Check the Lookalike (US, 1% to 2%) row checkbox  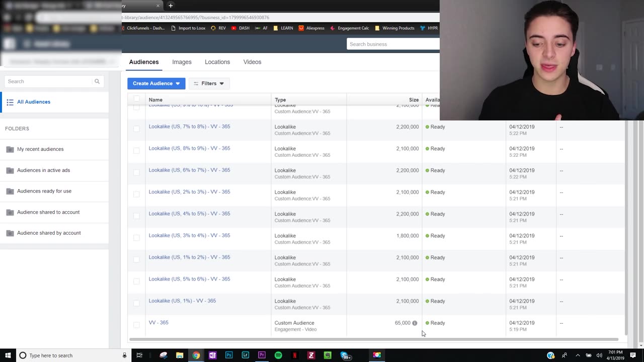136,259
